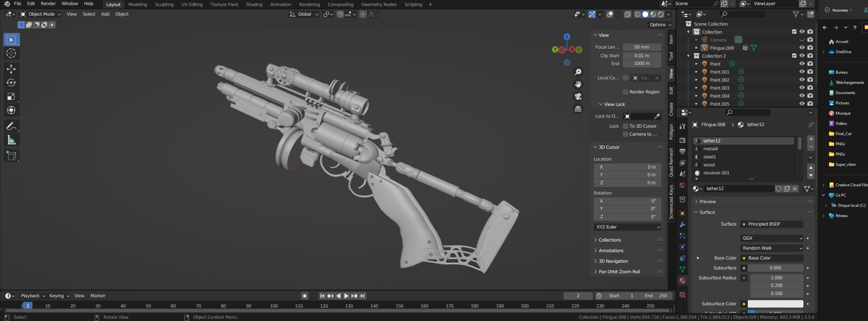This screenshot has width=868, height=321.
Task: Select the Add Cube tool
Action: pos(11,156)
